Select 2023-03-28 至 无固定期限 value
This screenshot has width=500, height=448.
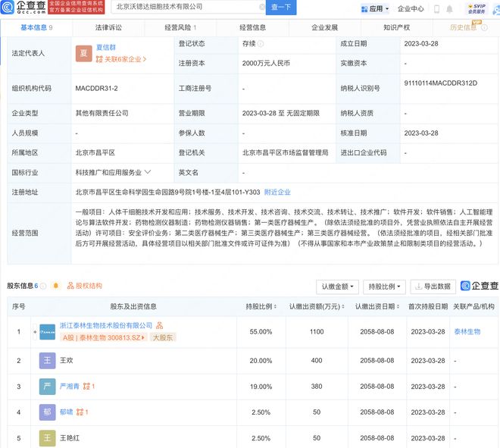click(x=281, y=113)
